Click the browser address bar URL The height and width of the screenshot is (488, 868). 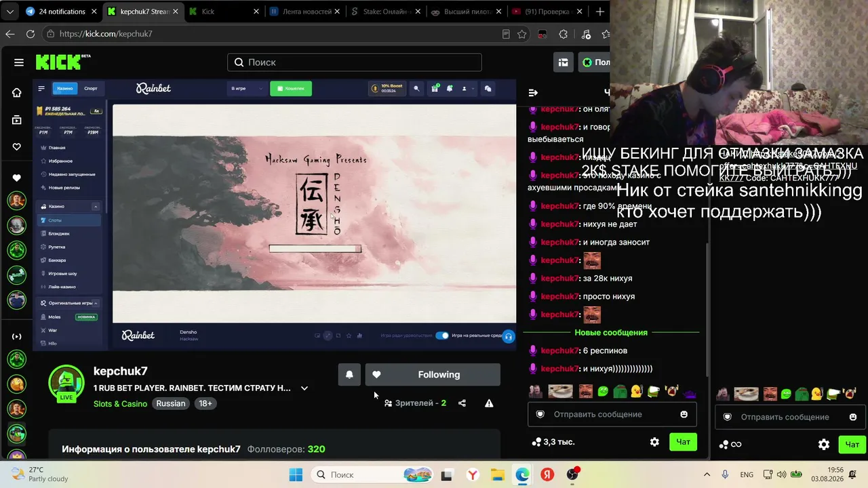pos(106,34)
